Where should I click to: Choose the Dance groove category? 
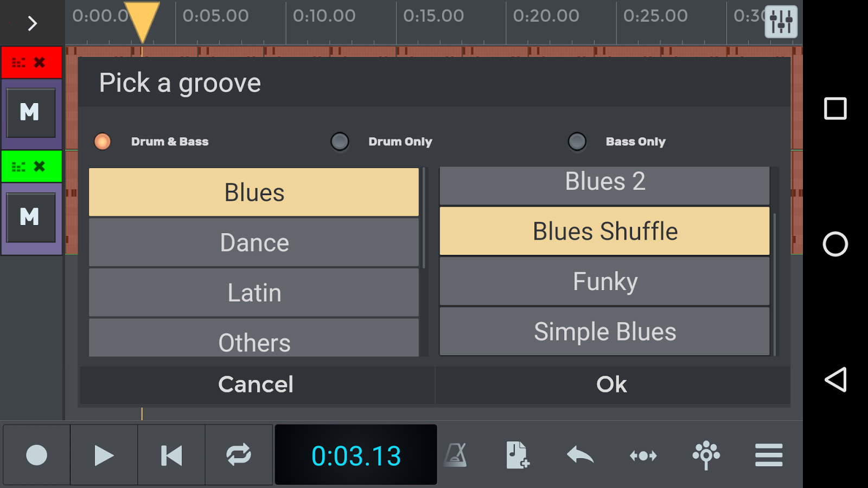tap(254, 242)
